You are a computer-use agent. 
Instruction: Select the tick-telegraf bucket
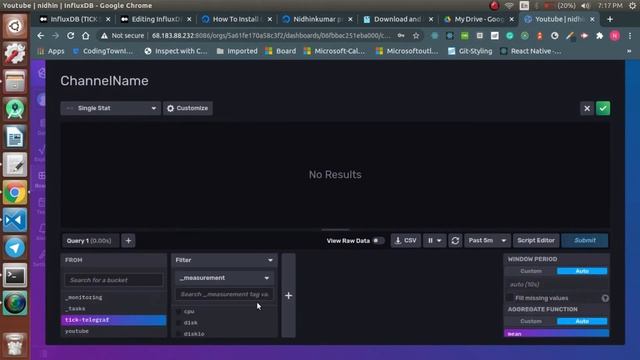113,320
